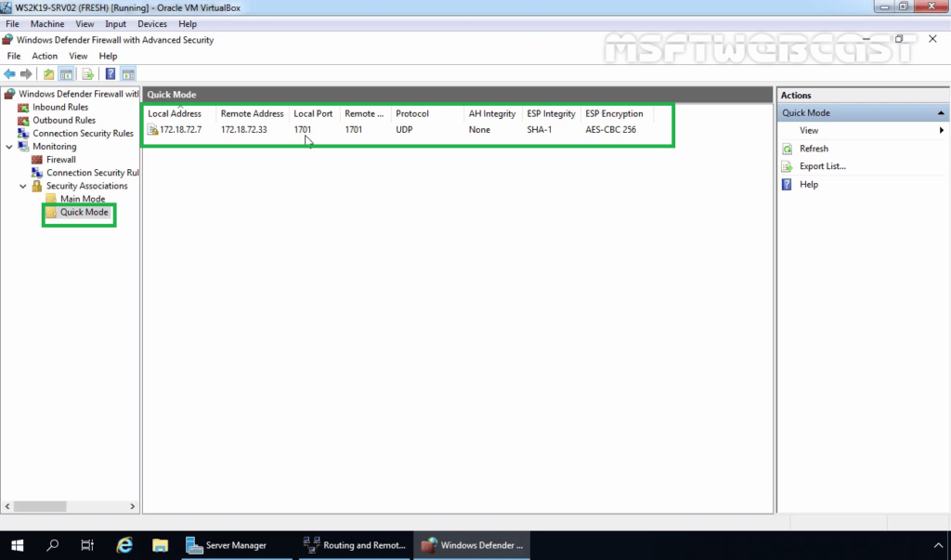This screenshot has height=560, width=951.
Task: Click the Outbound Rules icon in tree
Action: click(x=23, y=120)
